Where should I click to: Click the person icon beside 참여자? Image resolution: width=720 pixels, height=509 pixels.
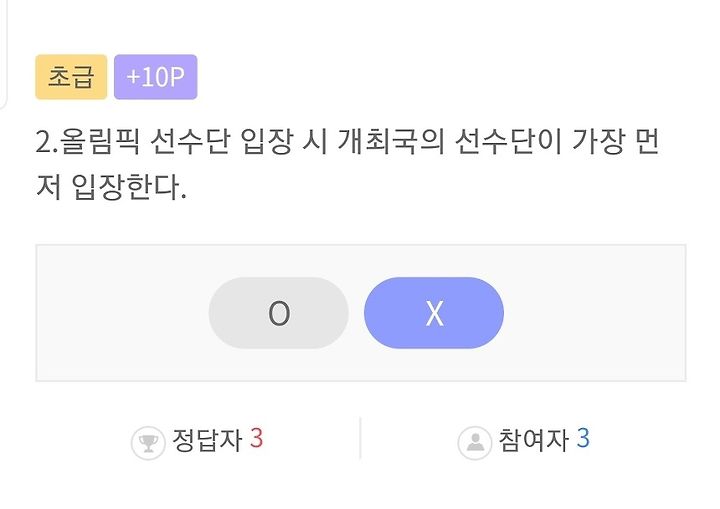point(475,443)
